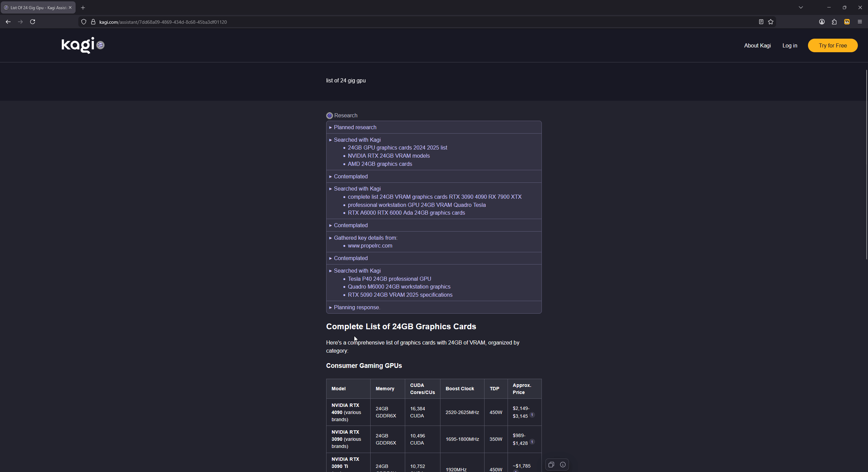
Task: Expand the first Contemplated section
Action: click(x=350, y=176)
